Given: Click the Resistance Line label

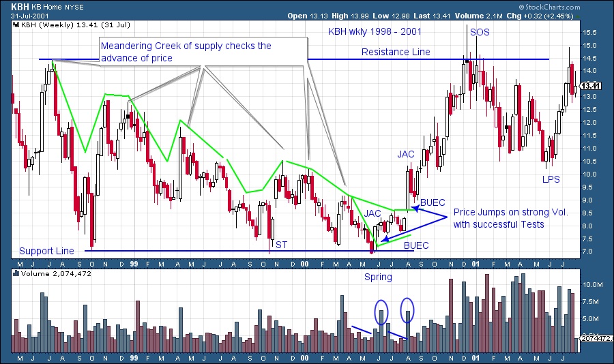Looking at the screenshot, I should pyautogui.click(x=396, y=52).
